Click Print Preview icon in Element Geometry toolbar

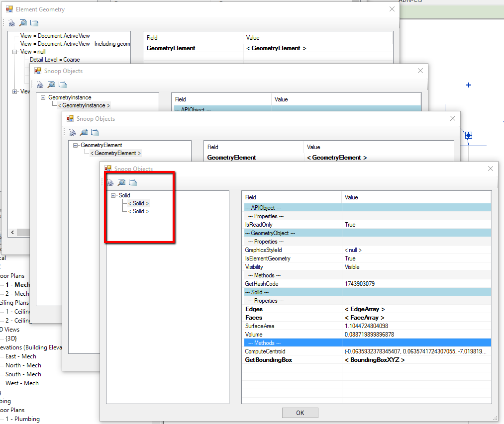tap(23, 23)
